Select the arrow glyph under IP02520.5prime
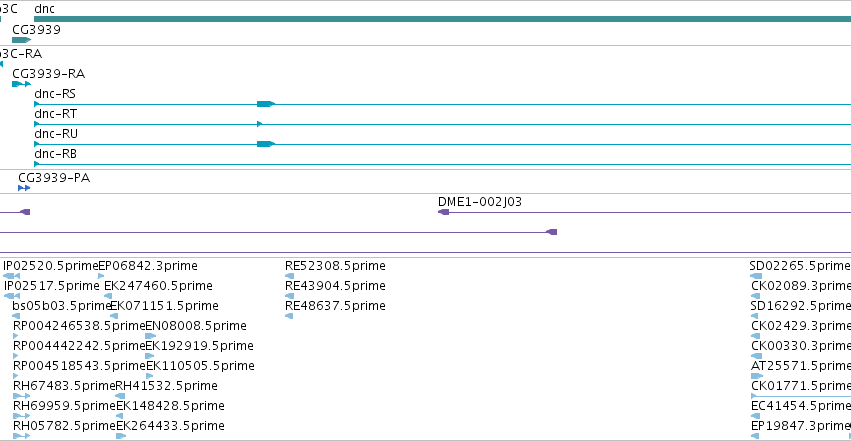 tap(11, 276)
